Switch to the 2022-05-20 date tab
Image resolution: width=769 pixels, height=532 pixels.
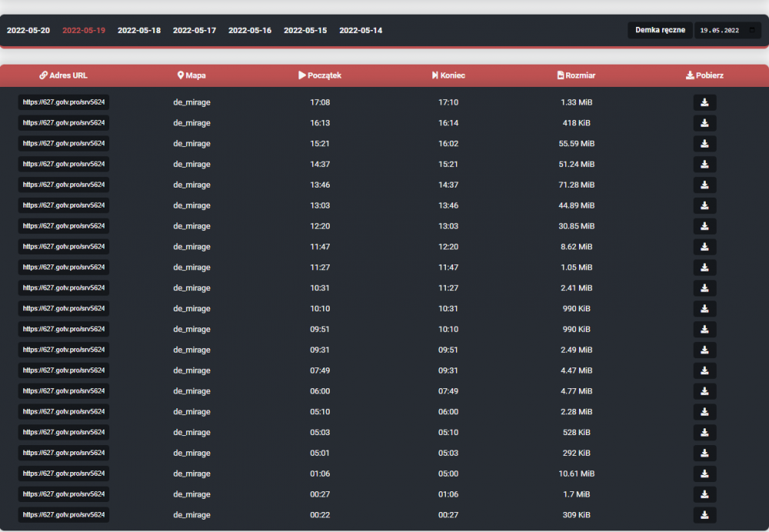click(28, 31)
